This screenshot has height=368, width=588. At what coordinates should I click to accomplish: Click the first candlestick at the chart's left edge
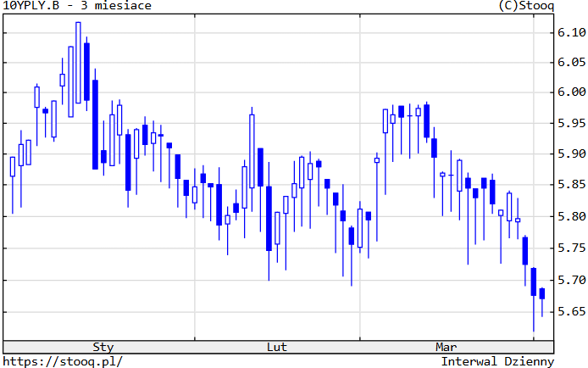(x=13, y=166)
